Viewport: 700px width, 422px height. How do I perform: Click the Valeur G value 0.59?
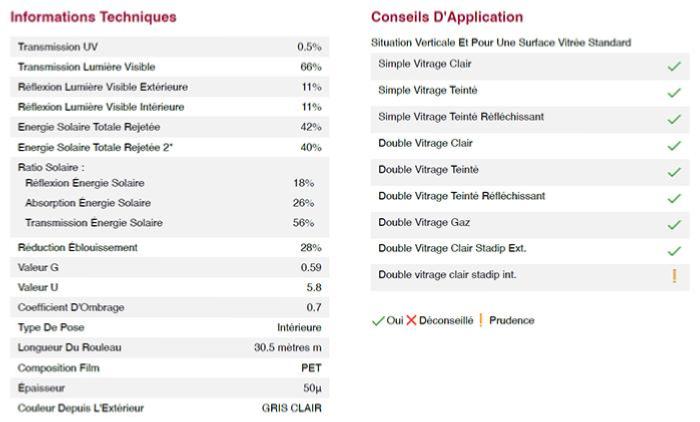[311, 268]
